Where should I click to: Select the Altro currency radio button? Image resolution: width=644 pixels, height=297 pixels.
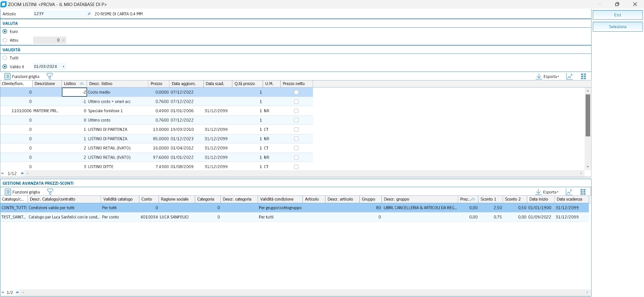[x=5, y=40]
